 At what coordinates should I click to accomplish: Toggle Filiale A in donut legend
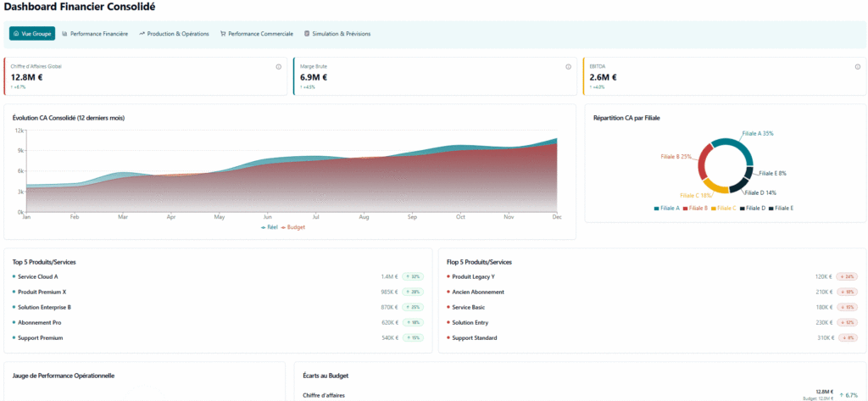coord(667,209)
